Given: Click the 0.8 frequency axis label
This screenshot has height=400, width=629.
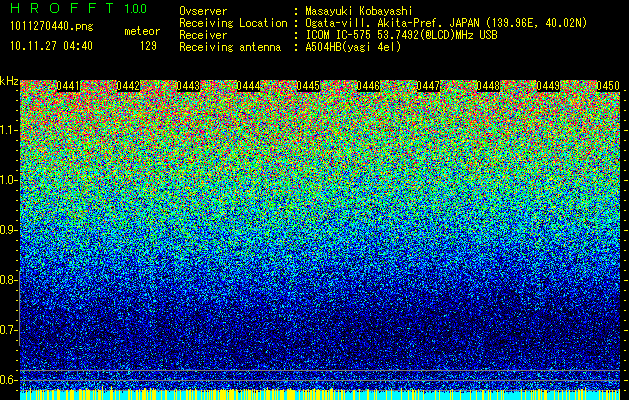Looking at the screenshot, I should pyautogui.click(x=8, y=280).
